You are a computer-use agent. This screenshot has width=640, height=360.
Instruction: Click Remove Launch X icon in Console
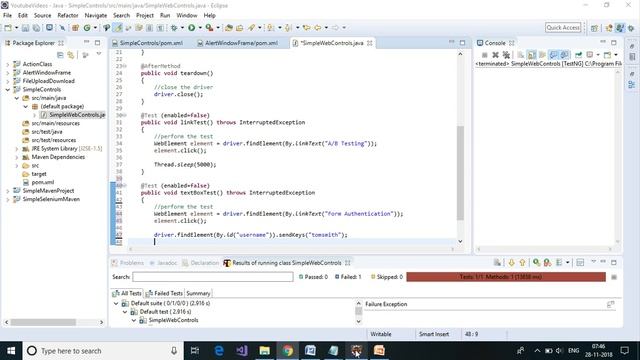[x=495, y=55]
